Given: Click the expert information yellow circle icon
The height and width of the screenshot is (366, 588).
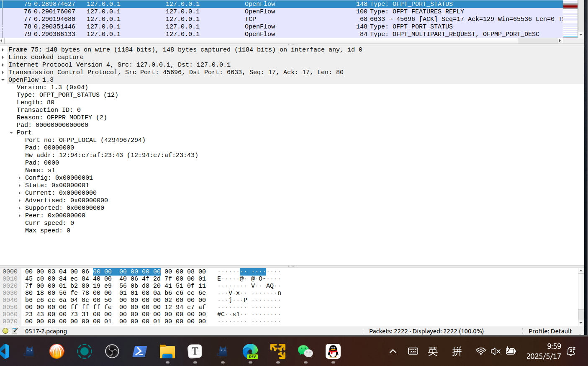Looking at the screenshot, I should (5, 331).
